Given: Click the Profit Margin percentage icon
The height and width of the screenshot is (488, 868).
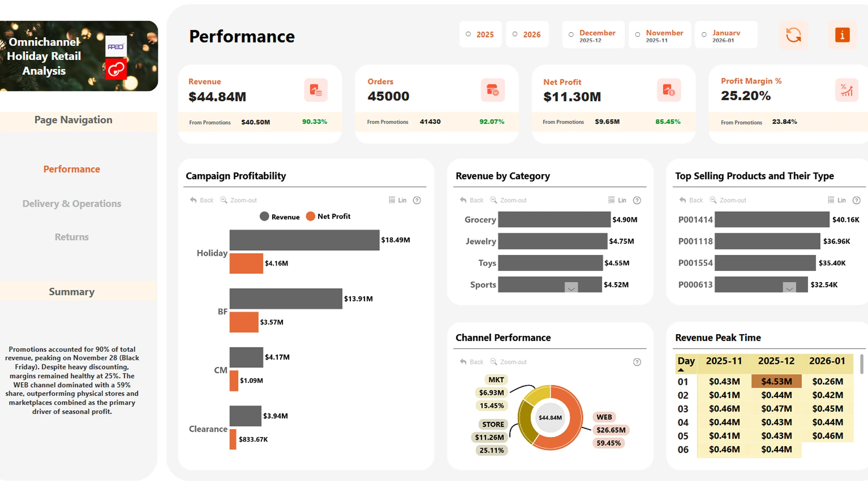Looking at the screenshot, I should pos(847,90).
